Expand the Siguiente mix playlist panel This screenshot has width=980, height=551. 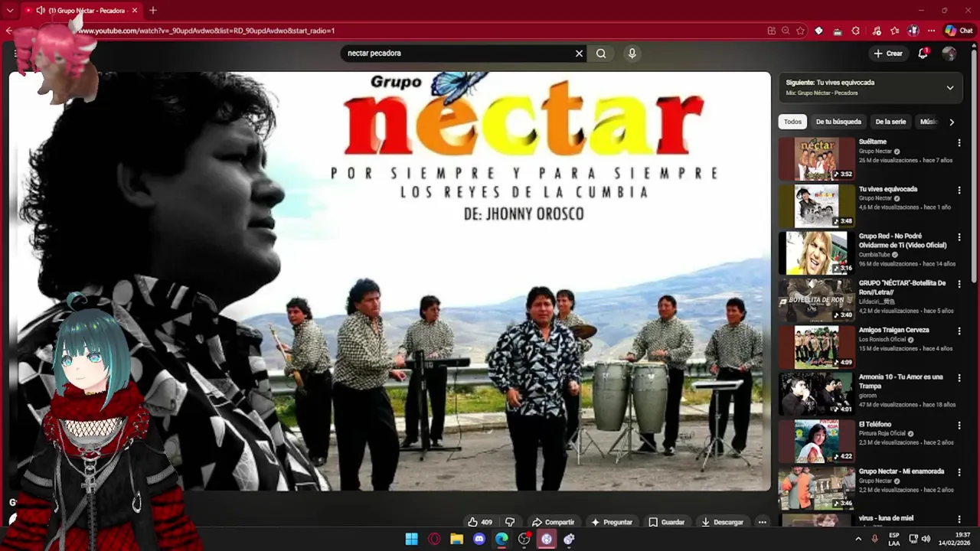click(x=950, y=87)
